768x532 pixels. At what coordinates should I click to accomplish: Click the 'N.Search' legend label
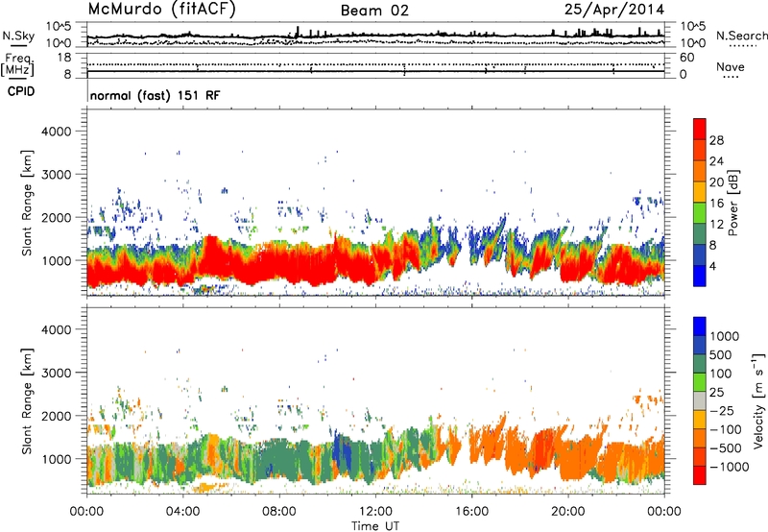point(741,36)
